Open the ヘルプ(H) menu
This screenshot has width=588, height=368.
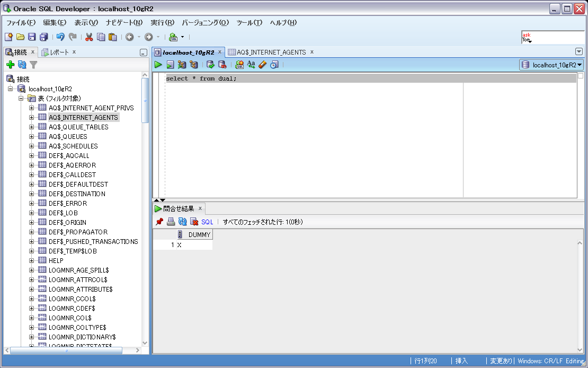click(283, 22)
